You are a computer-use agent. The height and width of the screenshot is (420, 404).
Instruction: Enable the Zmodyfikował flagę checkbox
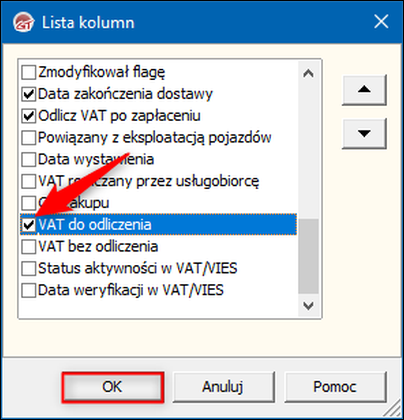(x=29, y=72)
